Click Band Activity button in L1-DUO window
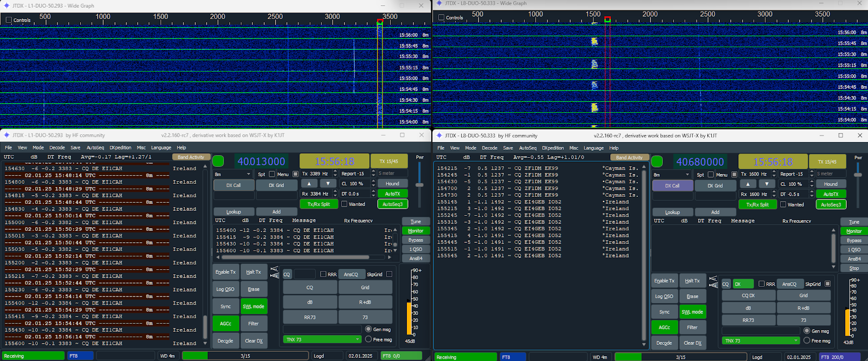 click(190, 157)
